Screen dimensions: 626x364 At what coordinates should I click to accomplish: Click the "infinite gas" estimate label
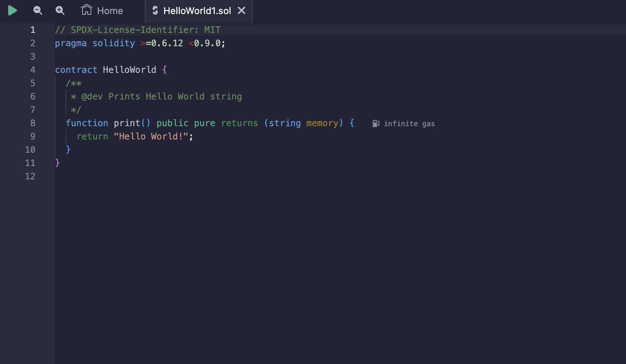(409, 124)
